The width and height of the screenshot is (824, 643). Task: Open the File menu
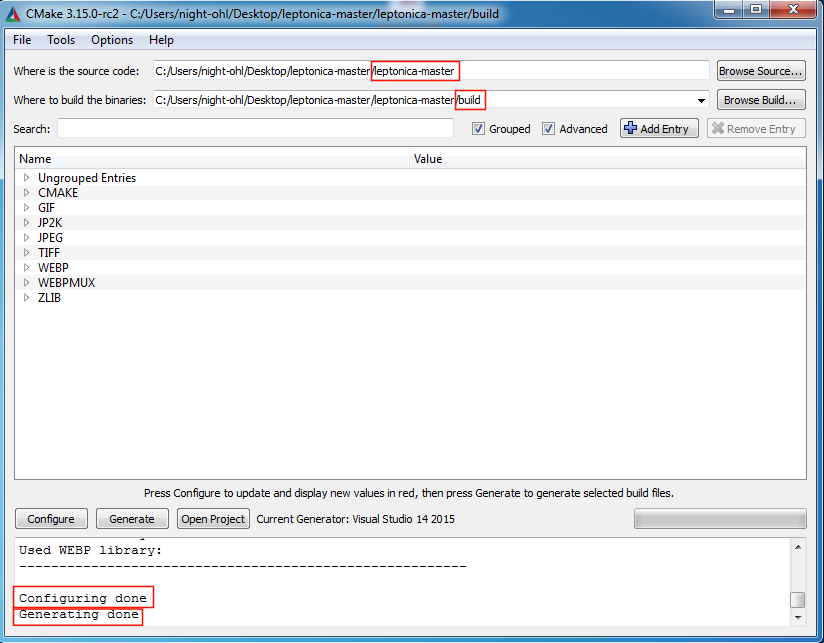click(22, 40)
